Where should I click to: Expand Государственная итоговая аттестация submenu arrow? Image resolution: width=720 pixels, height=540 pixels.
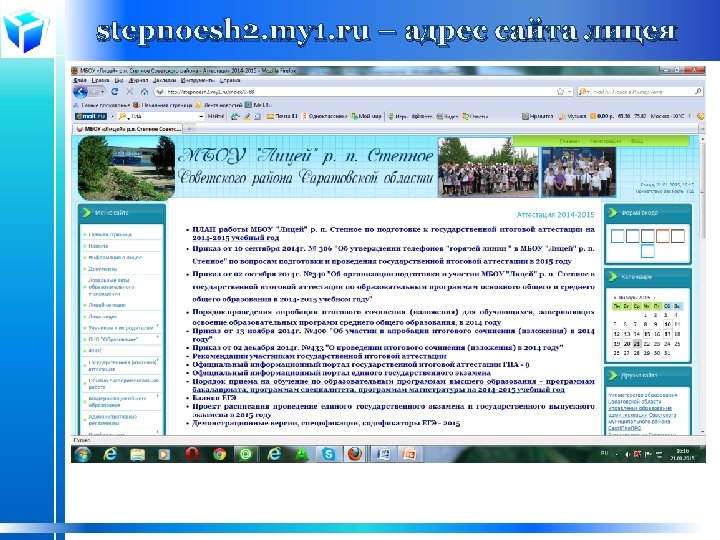158,360
